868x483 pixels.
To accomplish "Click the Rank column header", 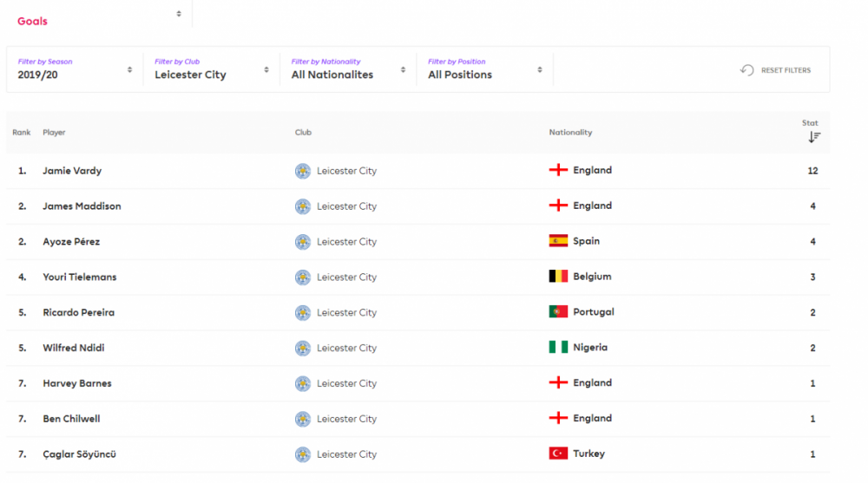I will click(x=22, y=132).
